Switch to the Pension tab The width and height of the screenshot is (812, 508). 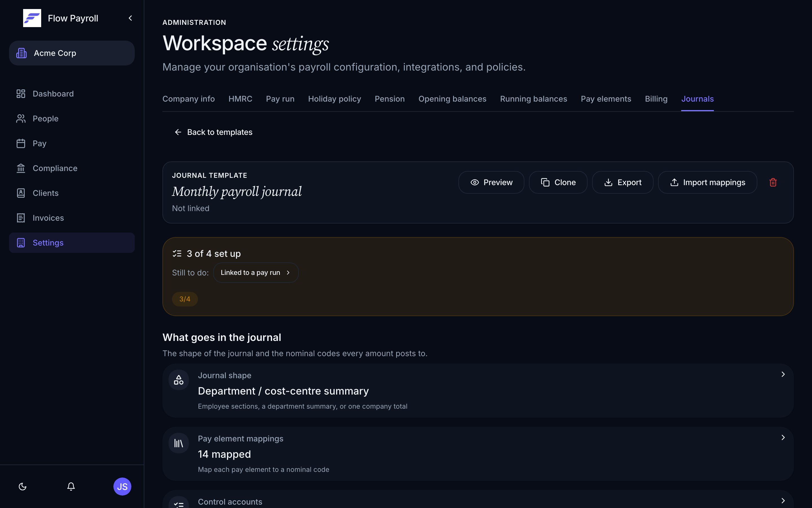click(x=390, y=99)
